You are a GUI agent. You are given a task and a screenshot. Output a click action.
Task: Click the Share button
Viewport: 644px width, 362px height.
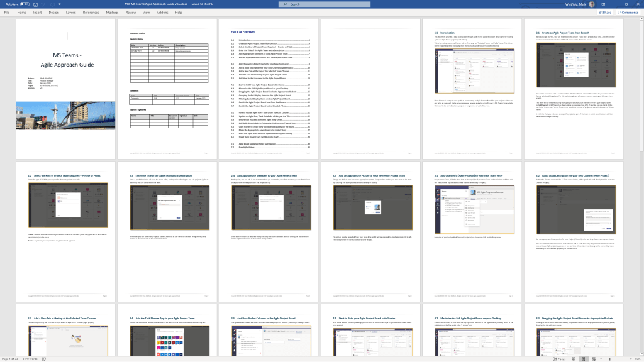tap(605, 12)
